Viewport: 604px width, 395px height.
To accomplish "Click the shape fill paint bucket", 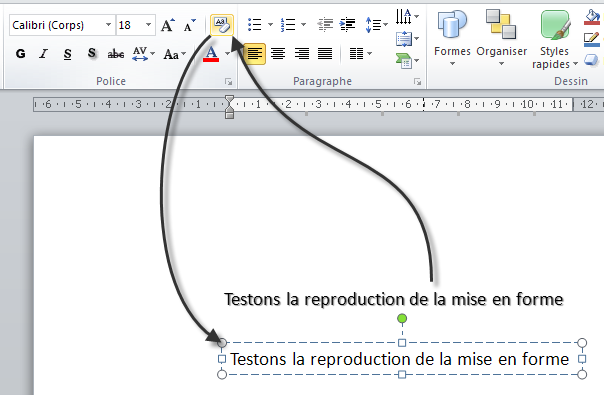I will pos(592,17).
